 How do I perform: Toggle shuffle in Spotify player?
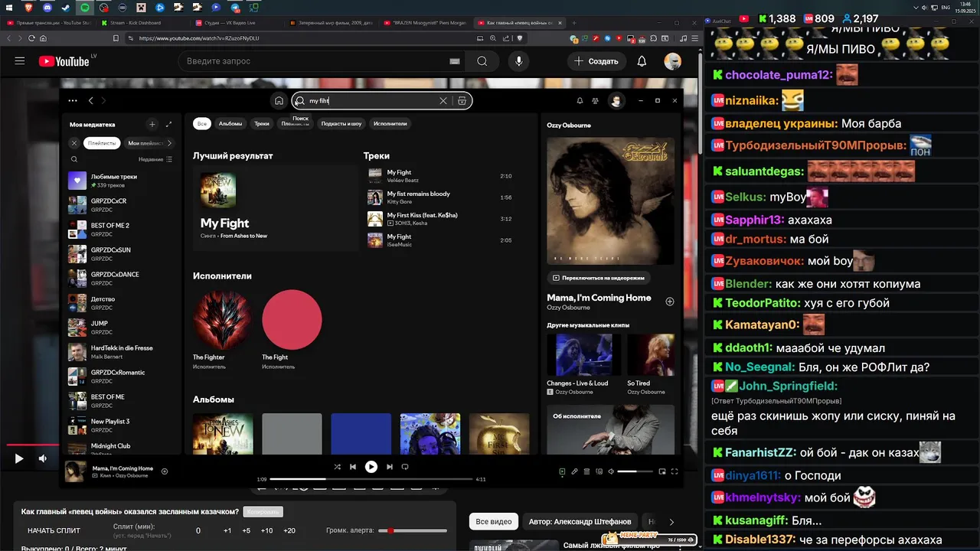[x=337, y=467]
